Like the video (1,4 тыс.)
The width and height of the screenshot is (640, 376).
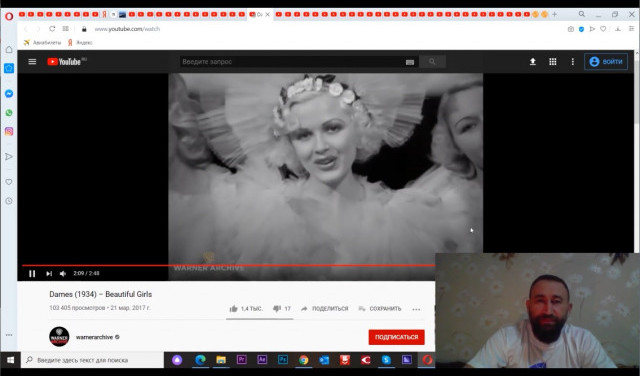click(246, 309)
